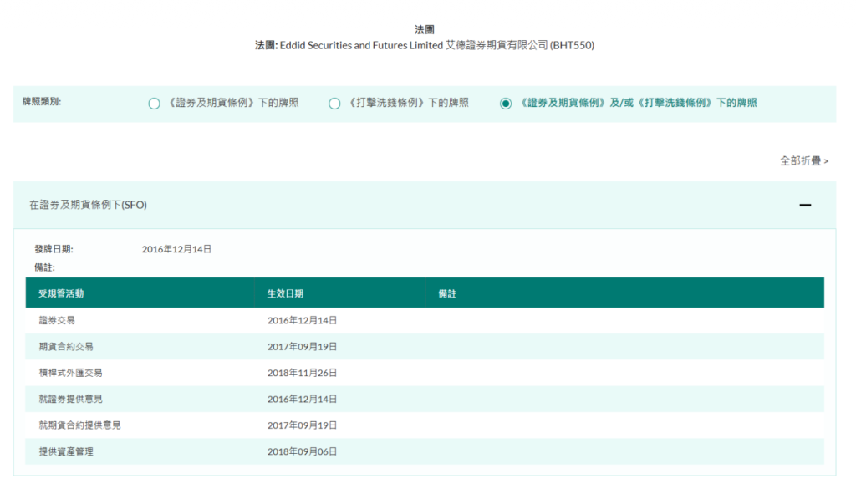Click the 2018年11月26日 effective date cell
Screen dimensions: 856x504
pyautogui.click(x=302, y=373)
